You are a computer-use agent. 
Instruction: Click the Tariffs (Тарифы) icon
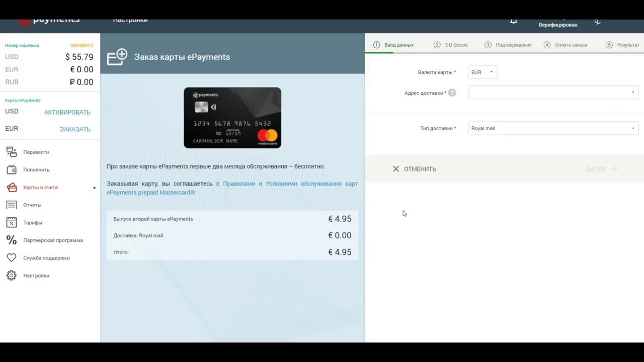pos(11,222)
